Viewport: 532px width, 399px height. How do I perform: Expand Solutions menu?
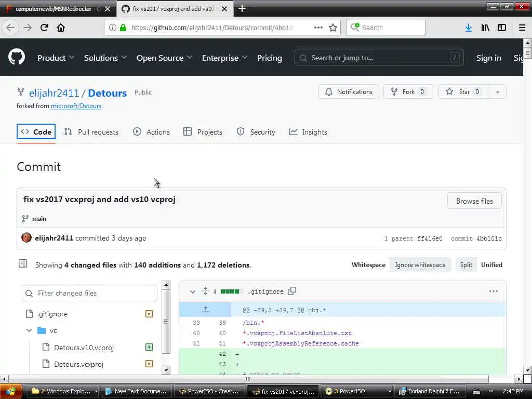pos(105,58)
